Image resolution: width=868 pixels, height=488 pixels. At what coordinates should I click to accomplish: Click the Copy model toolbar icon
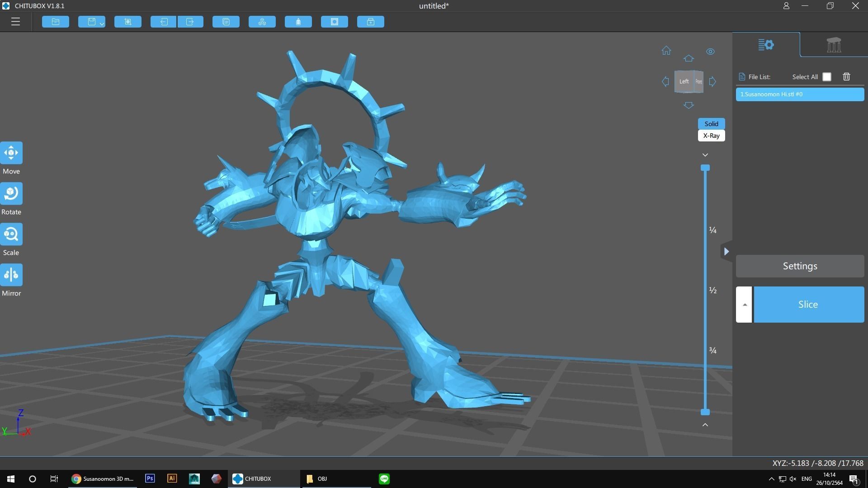pyautogui.click(x=226, y=22)
